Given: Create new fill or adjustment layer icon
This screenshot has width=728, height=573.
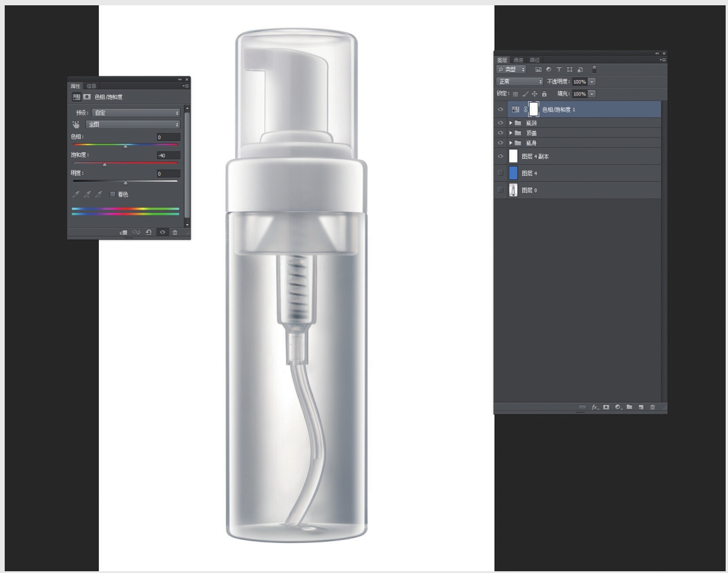Looking at the screenshot, I should click(618, 407).
